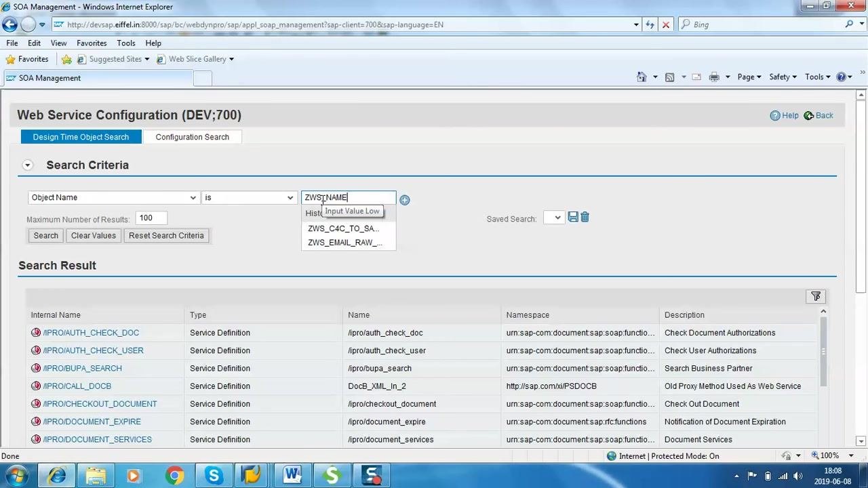The width and height of the screenshot is (868, 488).
Task: Open the Tools command bar dropdown
Action: (x=817, y=77)
